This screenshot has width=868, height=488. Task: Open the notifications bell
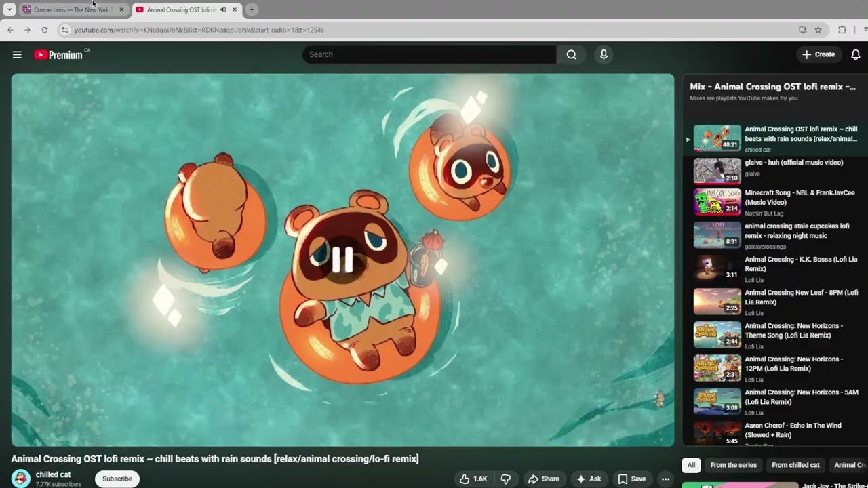click(856, 55)
